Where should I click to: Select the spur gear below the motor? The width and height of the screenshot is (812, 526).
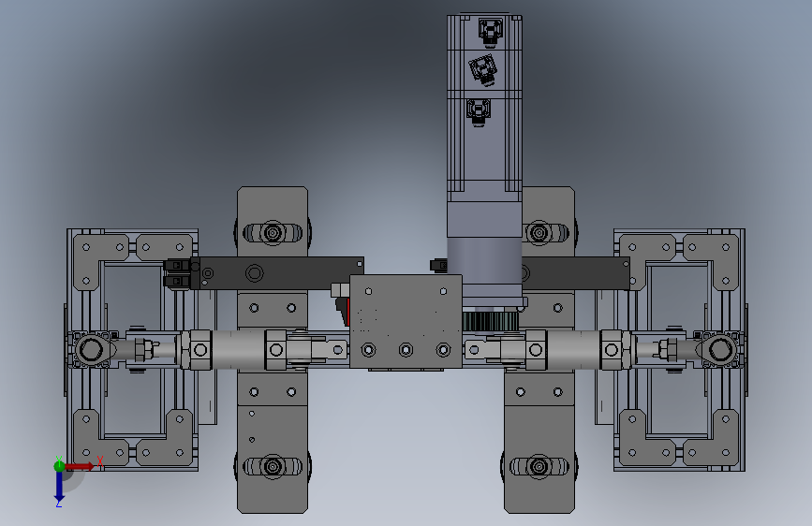(x=490, y=322)
